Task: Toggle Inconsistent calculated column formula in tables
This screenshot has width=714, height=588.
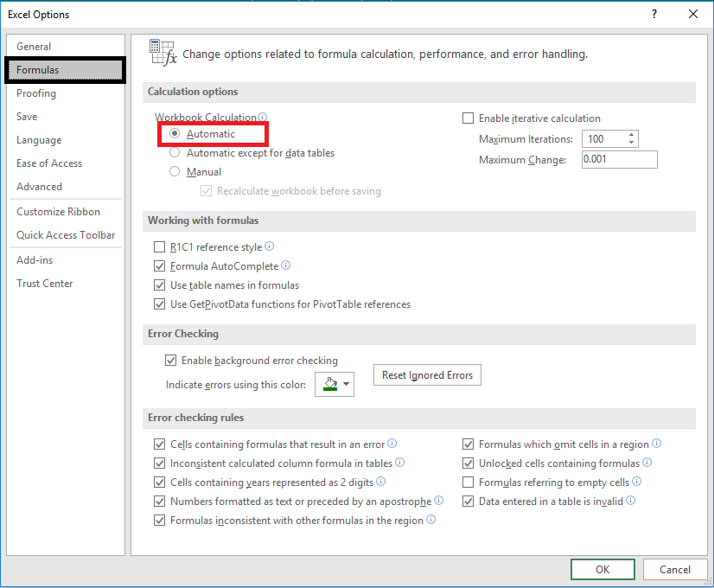Action: coord(159,463)
